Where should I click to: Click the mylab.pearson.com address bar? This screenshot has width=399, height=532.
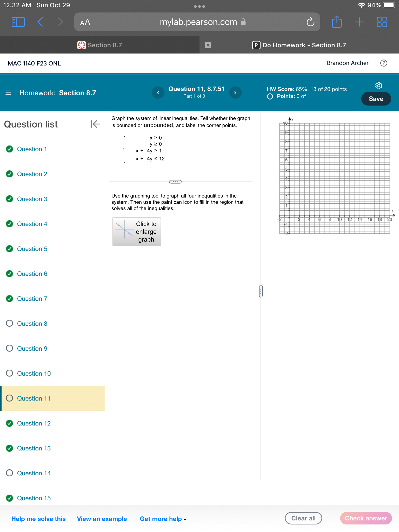pyautogui.click(x=197, y=22)
